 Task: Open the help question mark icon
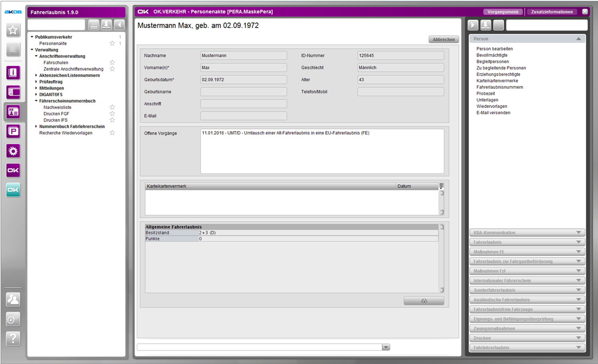(x=13, y=338)
